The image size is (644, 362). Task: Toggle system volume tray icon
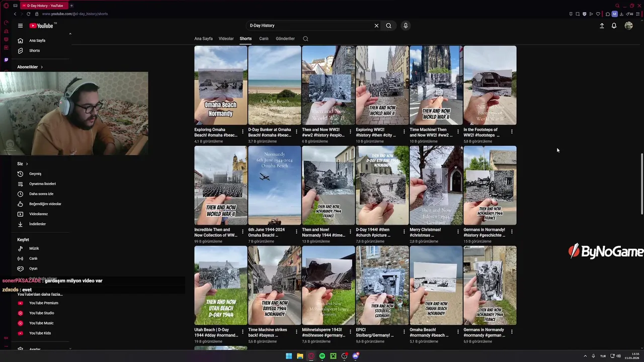618,356
